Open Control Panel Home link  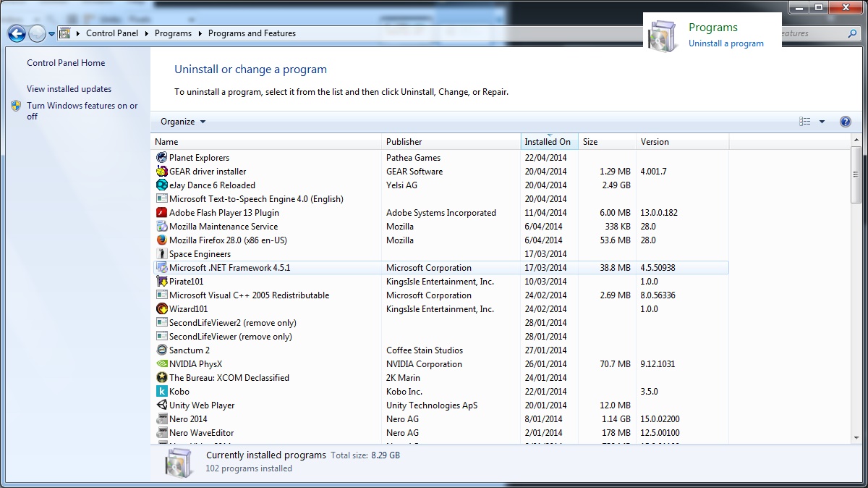(66, 63)
